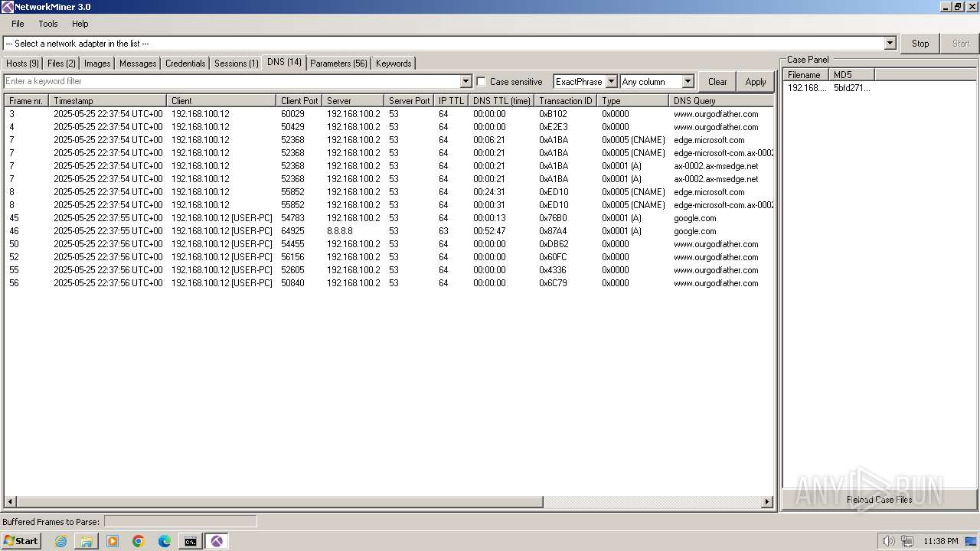Open File Explorer from the taskbar
This screenshot has height=551, width=980.
click(x=87, y=541)
